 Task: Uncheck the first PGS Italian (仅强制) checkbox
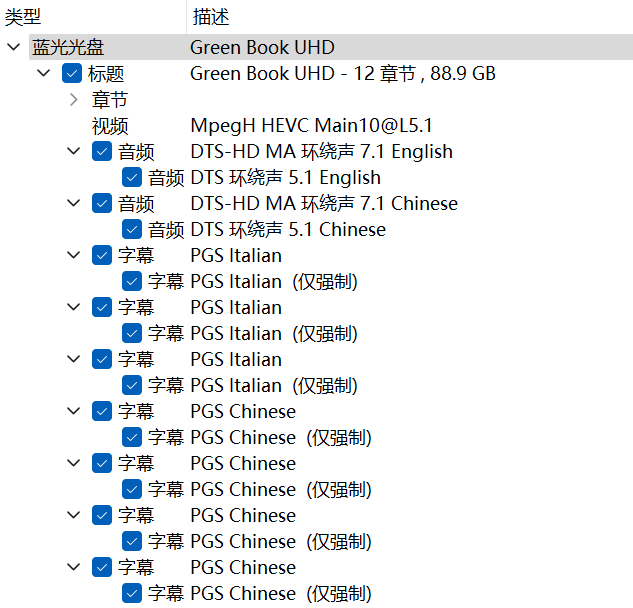pyautogui.click(x=132, y=281)
